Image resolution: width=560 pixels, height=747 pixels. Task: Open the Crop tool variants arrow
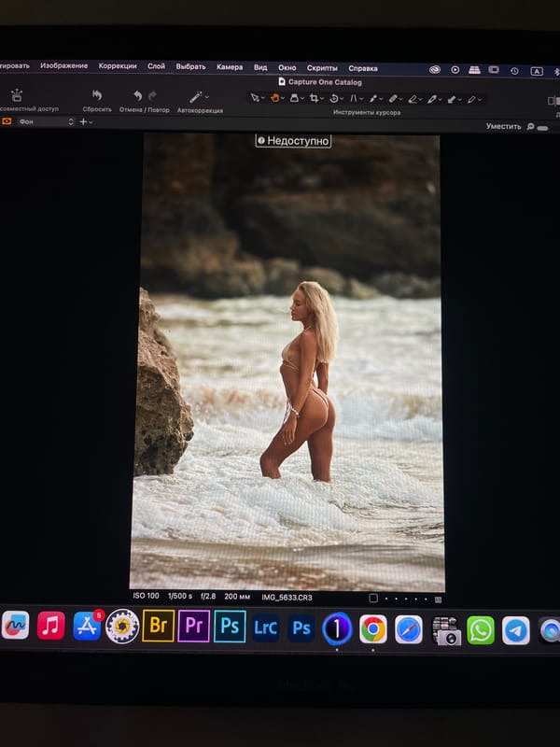(322, 99)
